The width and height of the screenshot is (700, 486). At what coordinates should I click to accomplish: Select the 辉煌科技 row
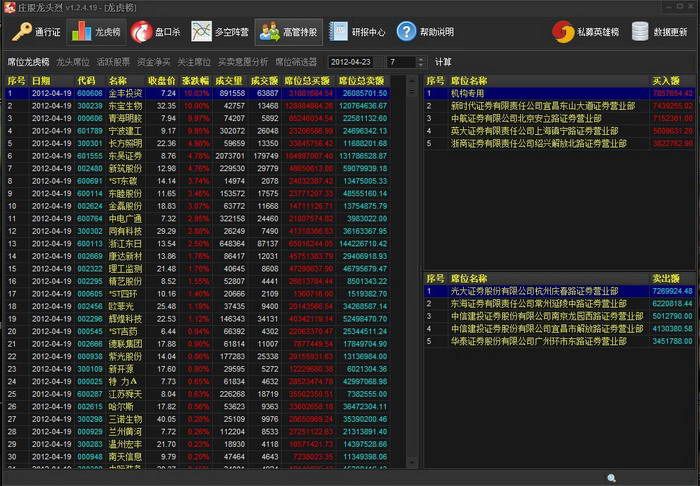(197, 319)
